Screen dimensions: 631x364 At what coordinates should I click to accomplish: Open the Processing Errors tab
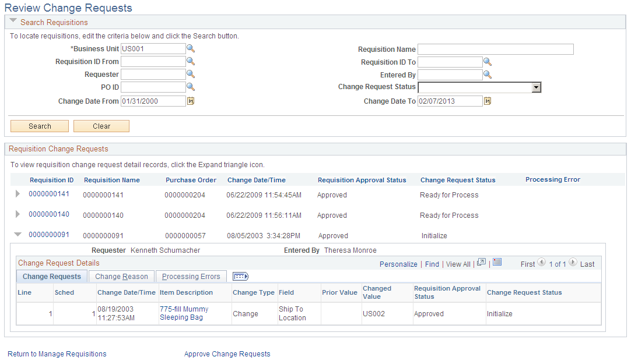[191, 276]
